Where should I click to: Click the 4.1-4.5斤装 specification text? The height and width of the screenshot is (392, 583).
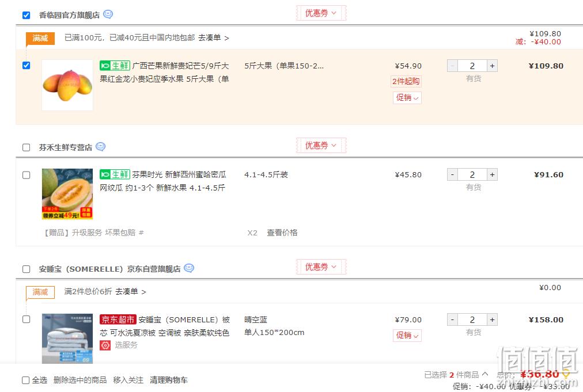click(266, 174)
